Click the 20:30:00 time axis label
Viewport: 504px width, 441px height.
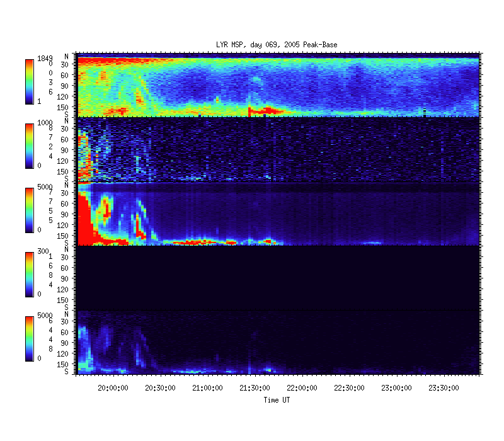click(160, 388)
